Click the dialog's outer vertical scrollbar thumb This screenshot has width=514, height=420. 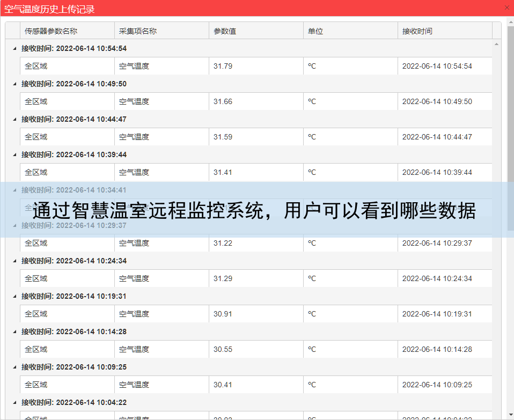pyautogui.click(x=511, y=128)
